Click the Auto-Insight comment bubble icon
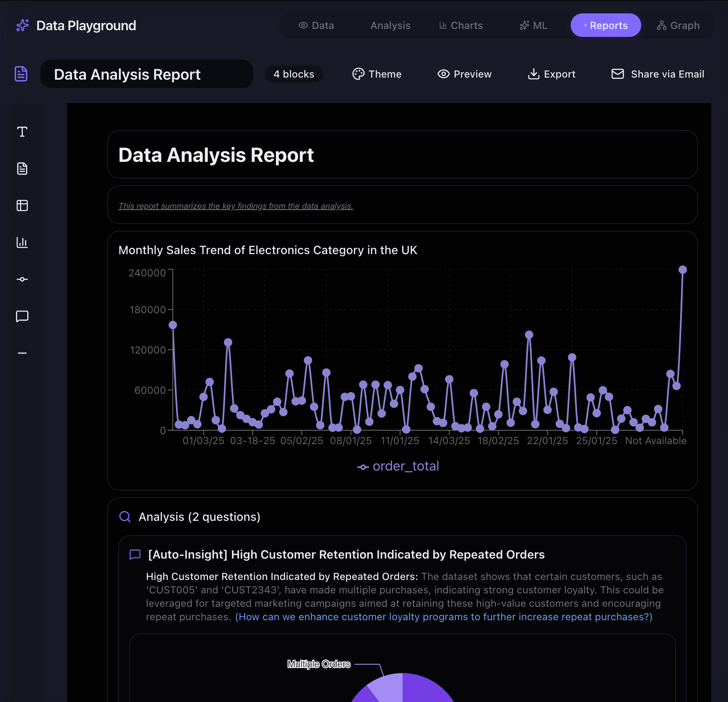 pos(135,554)
